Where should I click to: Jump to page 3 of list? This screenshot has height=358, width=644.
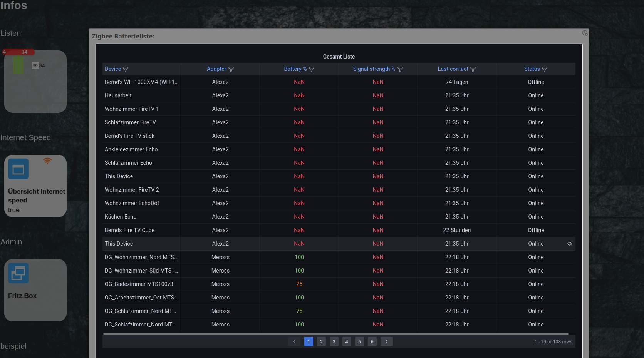click(x=334, y=341)
